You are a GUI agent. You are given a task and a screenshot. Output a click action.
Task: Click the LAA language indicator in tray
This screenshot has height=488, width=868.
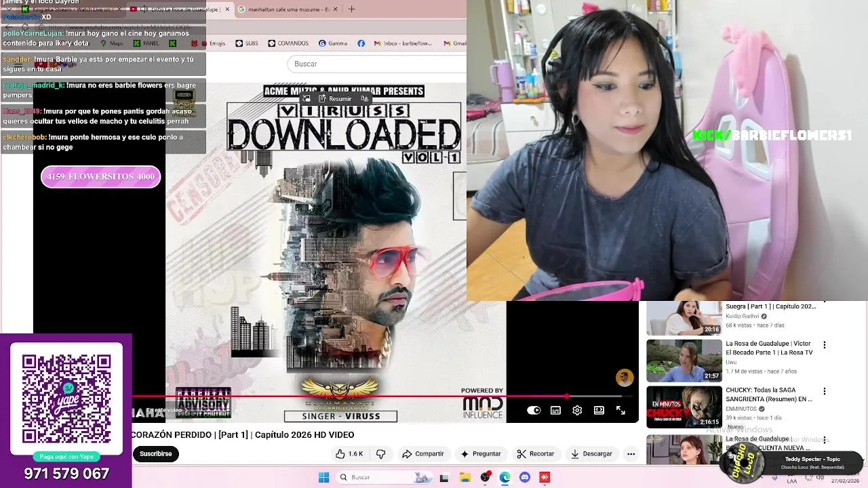pos(792,481)
